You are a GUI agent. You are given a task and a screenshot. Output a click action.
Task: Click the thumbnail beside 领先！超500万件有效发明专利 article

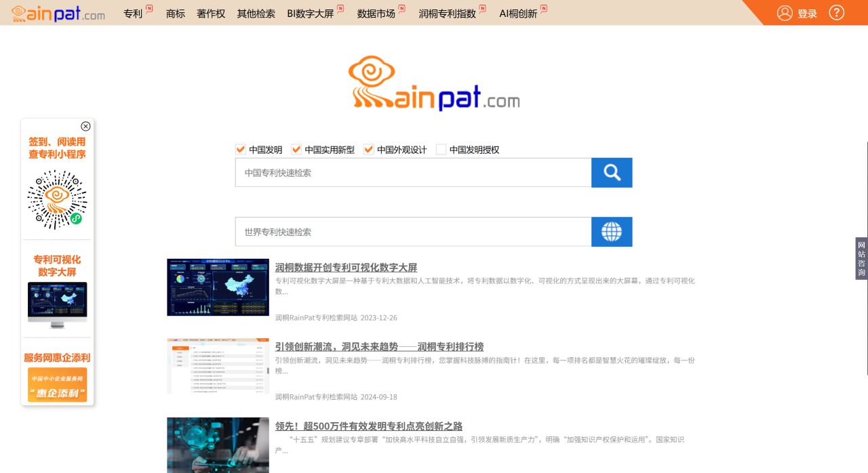coord(218,445)
